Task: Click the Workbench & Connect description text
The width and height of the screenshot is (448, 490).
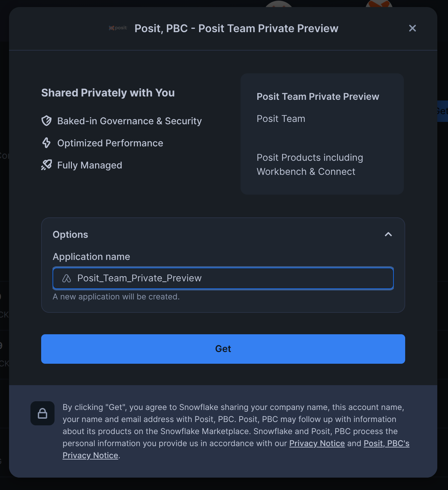Action: pyautogui.click(x=306, y=171)
